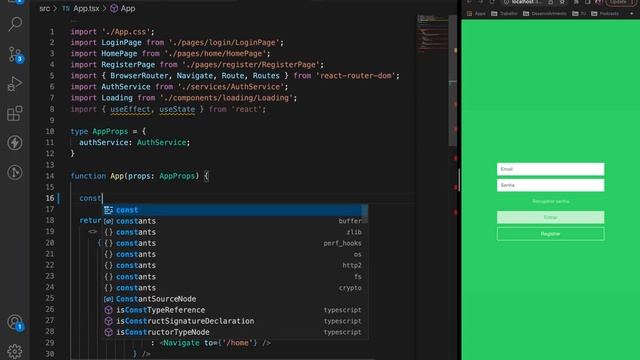Image resolution: width=640 pixels, height=360 pixels.
Task: Click the underlined 'useEffect' on line 8
Action: (x=130, y=109)
